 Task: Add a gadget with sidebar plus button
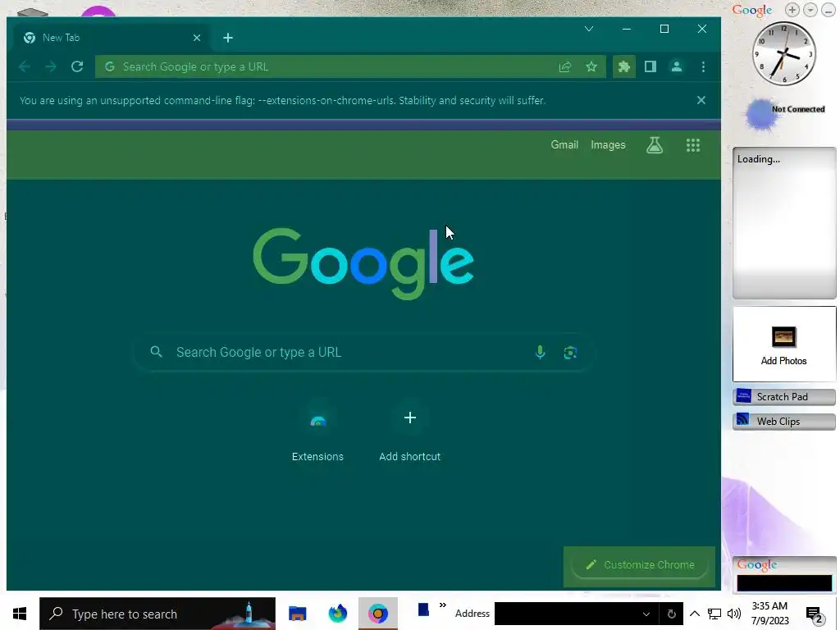pos(792,10)
